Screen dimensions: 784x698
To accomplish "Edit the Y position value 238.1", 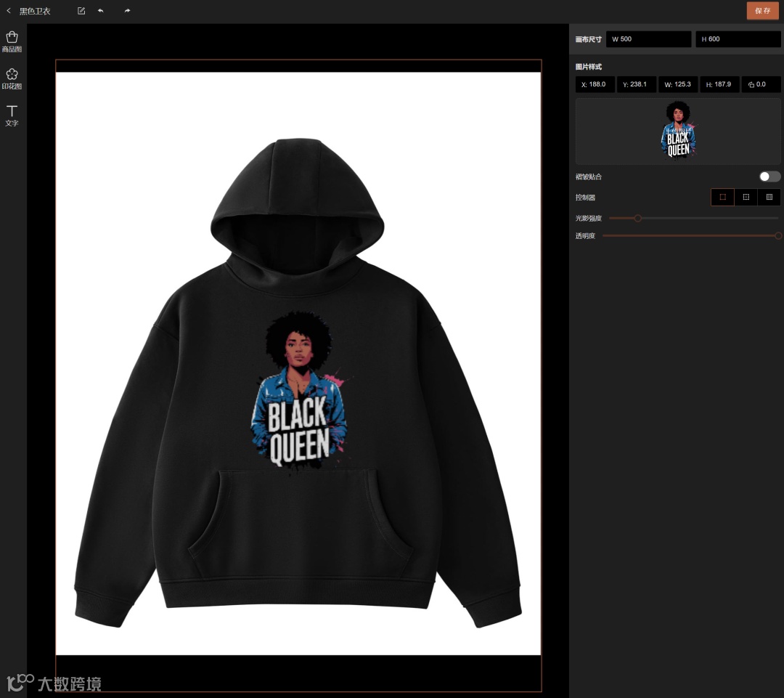I will [637, 84].
